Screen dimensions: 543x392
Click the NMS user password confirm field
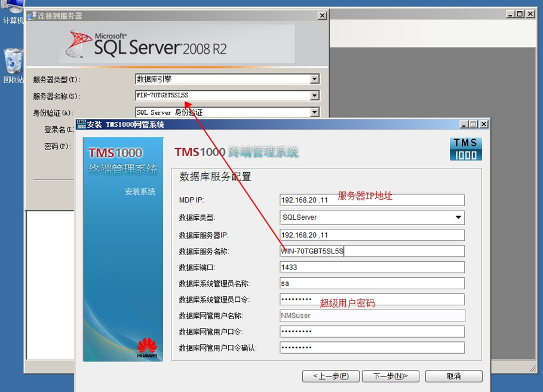click(372, 348)
